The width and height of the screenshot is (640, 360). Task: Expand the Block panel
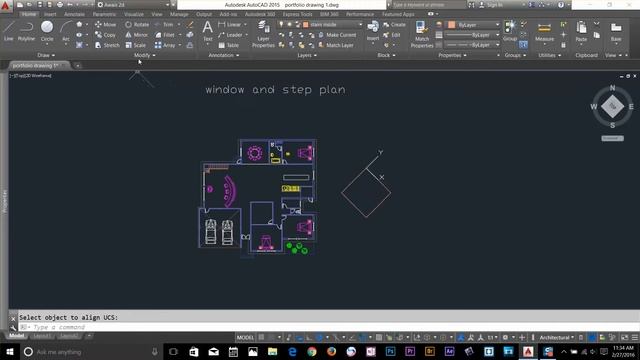coord(386,55)
